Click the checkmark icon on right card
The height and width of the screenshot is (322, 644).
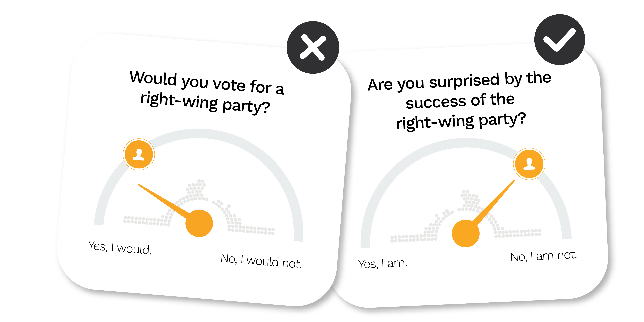(560, 40)
